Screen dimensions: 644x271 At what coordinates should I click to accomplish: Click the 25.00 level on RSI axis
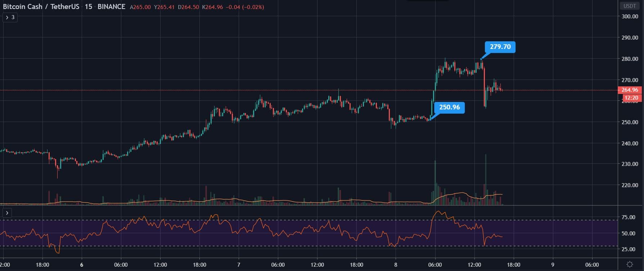point(628,249)
